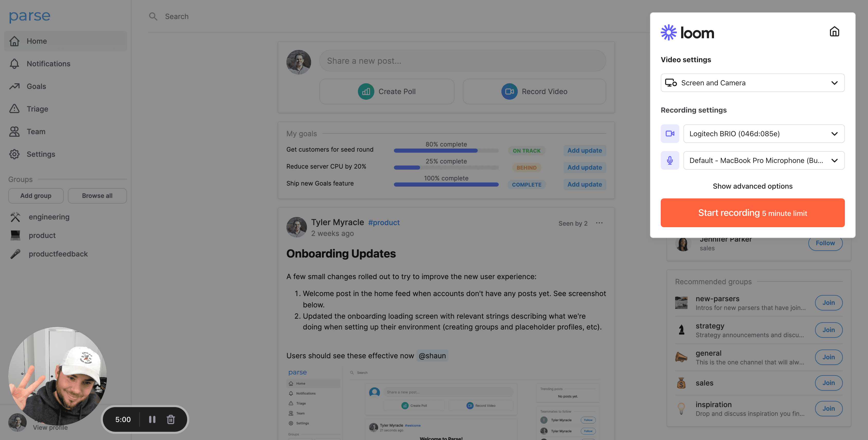Click the Home house icon in sidebar
868x440 pixels.
(14, 41)
